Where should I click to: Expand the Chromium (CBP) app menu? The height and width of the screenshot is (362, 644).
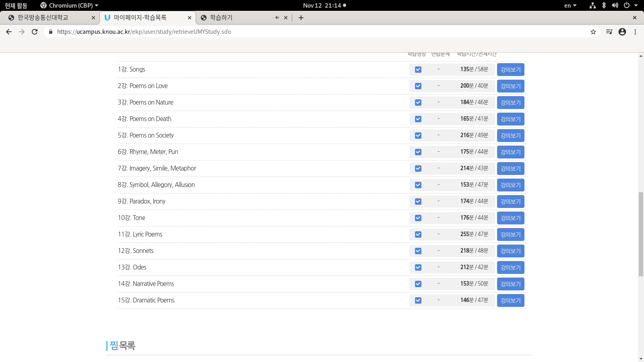[x=69, y=5]
